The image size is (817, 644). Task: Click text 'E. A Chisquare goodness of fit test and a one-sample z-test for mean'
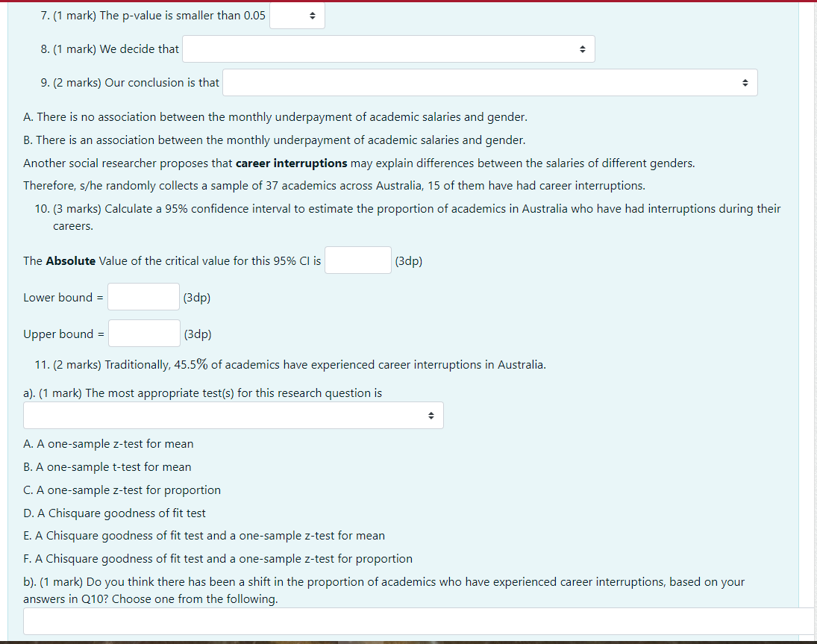click(204, 536)
